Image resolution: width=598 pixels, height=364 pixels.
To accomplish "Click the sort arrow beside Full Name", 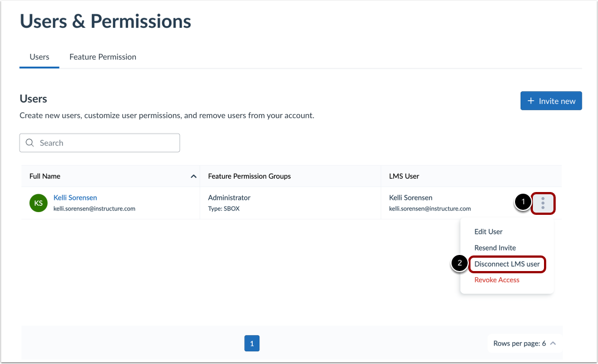I will tap(193, 176).
